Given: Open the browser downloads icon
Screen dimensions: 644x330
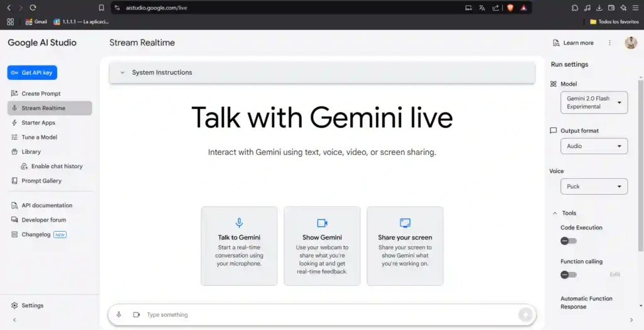Looking at the screenshot, I should (x=599, y=8).
